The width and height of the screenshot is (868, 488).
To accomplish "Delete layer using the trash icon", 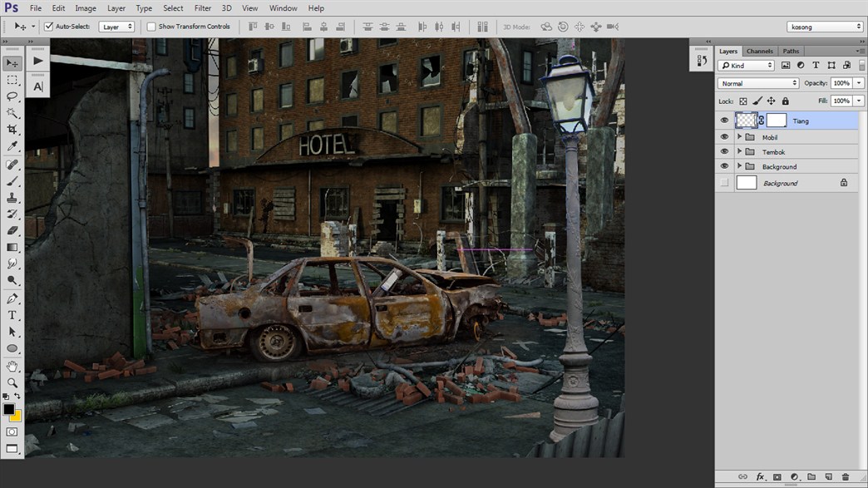I will point(846,477).
